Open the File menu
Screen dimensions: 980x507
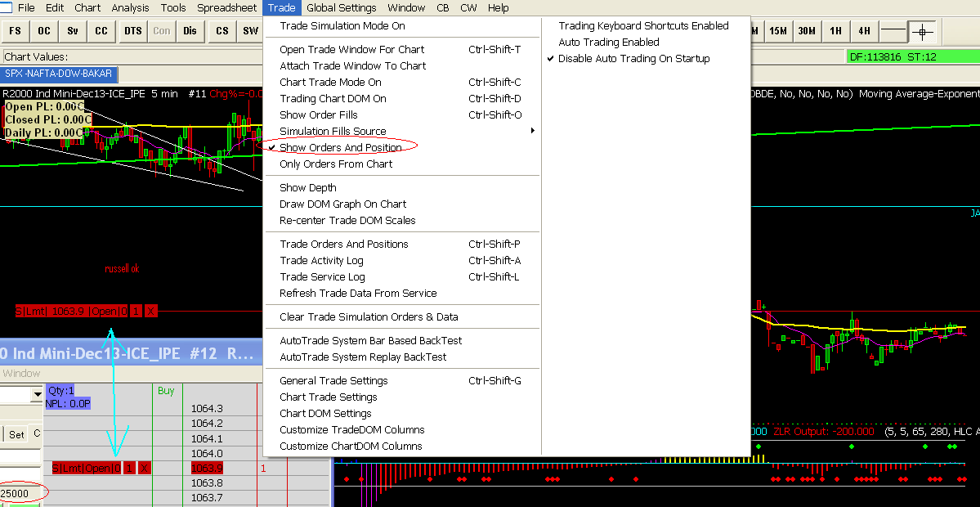26,7
